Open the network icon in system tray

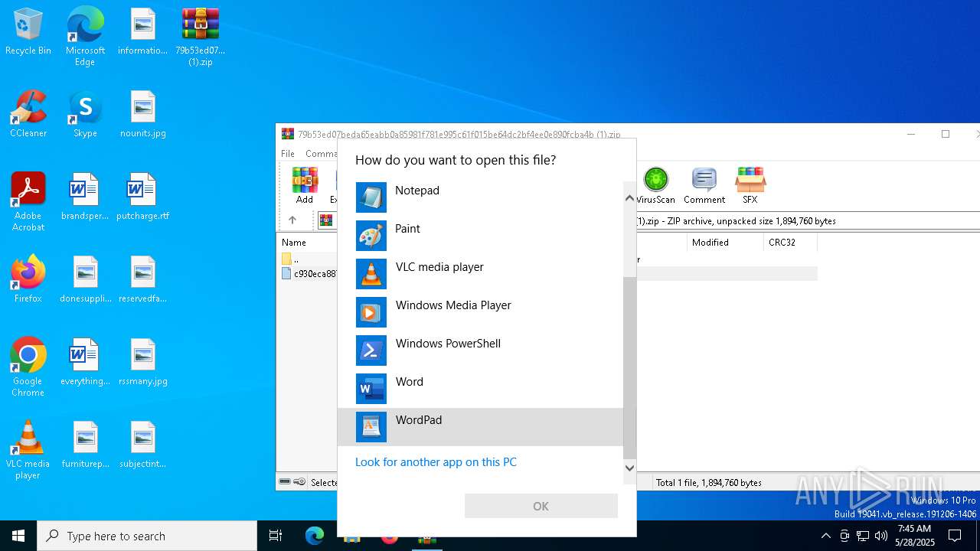(863, 536)
